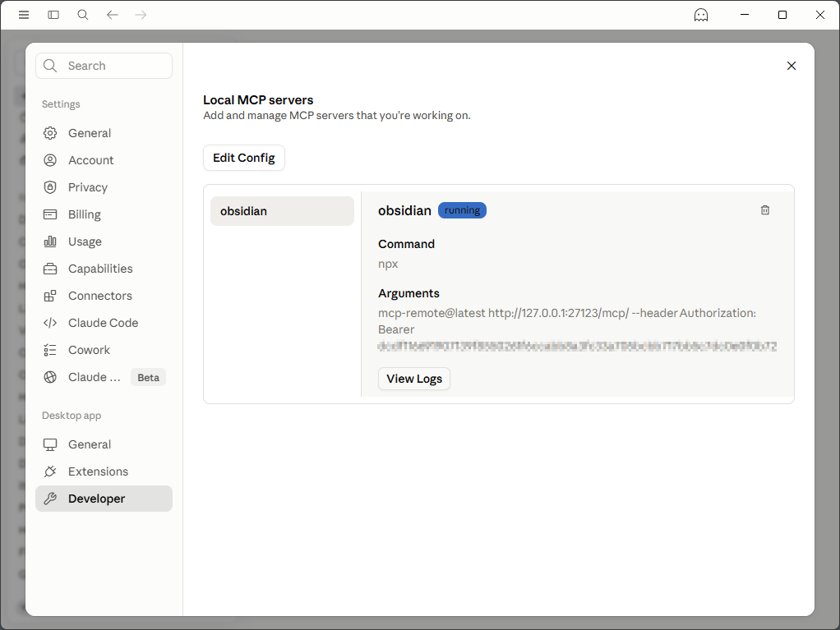Open Claude Code settings
The width and height of the screenshot is (840, 630).
(x=104, y=324)
